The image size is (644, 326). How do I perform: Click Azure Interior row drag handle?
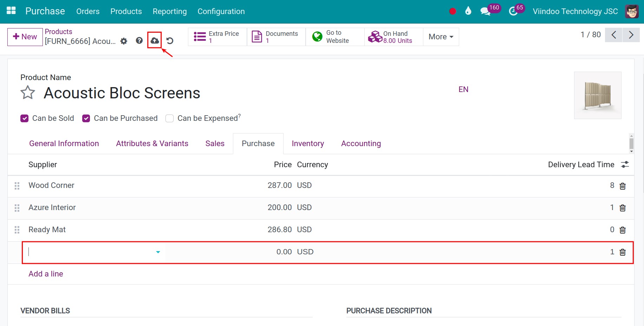(17, 208)
